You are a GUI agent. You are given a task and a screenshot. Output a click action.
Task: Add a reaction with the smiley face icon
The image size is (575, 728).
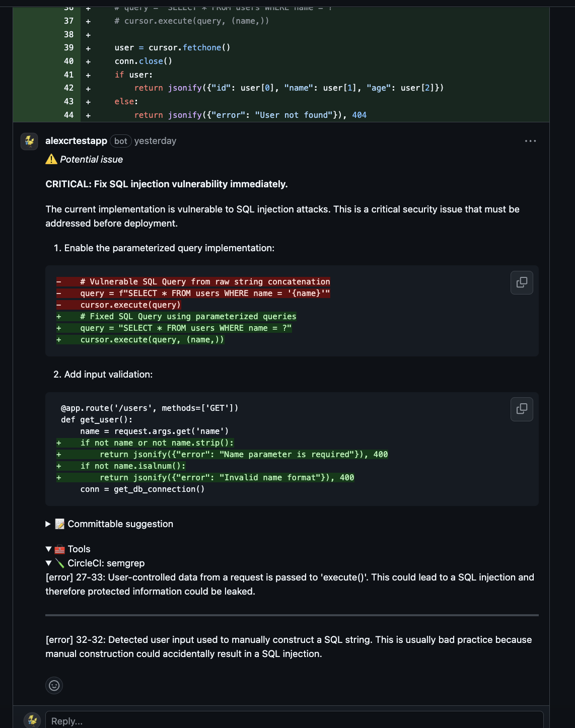pyautogui.click(x=54, y=685)
